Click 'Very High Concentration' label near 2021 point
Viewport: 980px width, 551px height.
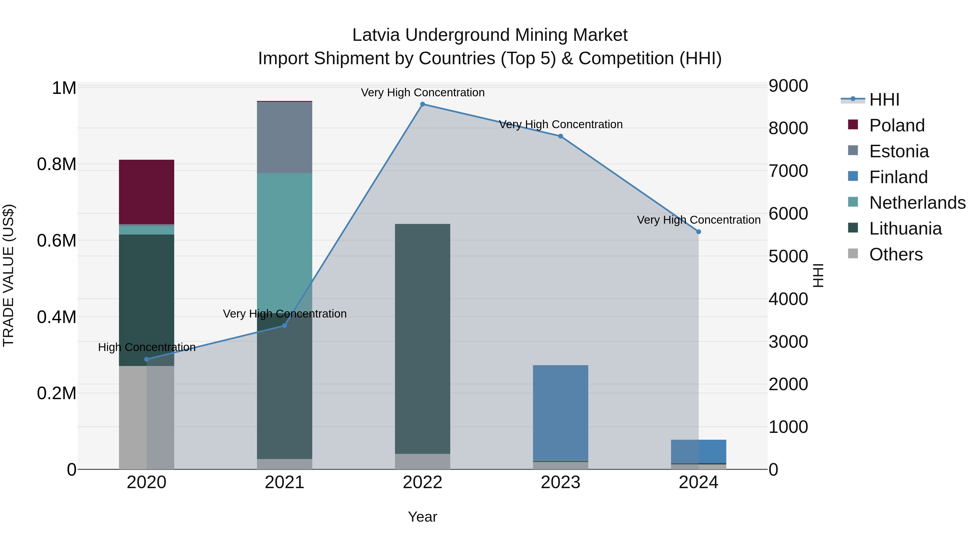284,314
